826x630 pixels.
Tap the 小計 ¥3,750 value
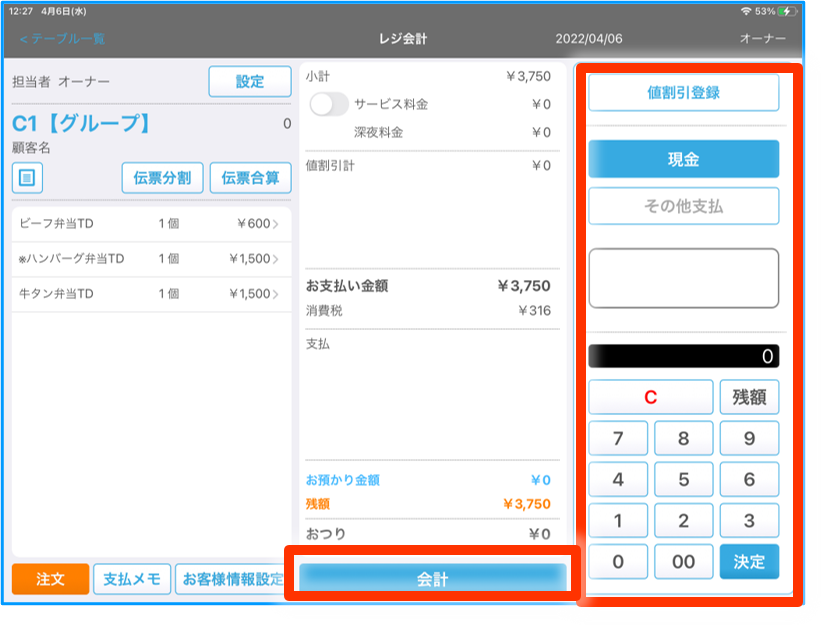click(528, 76)
